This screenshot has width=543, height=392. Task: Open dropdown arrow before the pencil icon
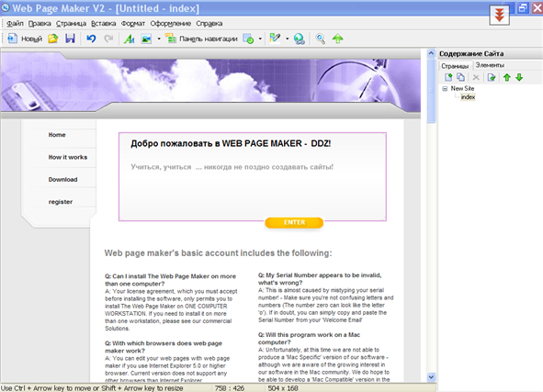(x=260, y=39)
